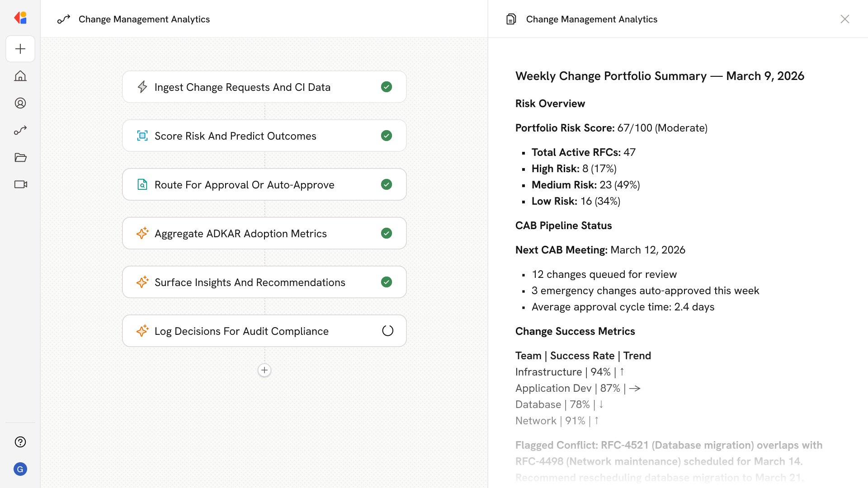Click green checkmark on Score Risk step
This screenshot has height=488, width=868.
(x=387, y=136)
